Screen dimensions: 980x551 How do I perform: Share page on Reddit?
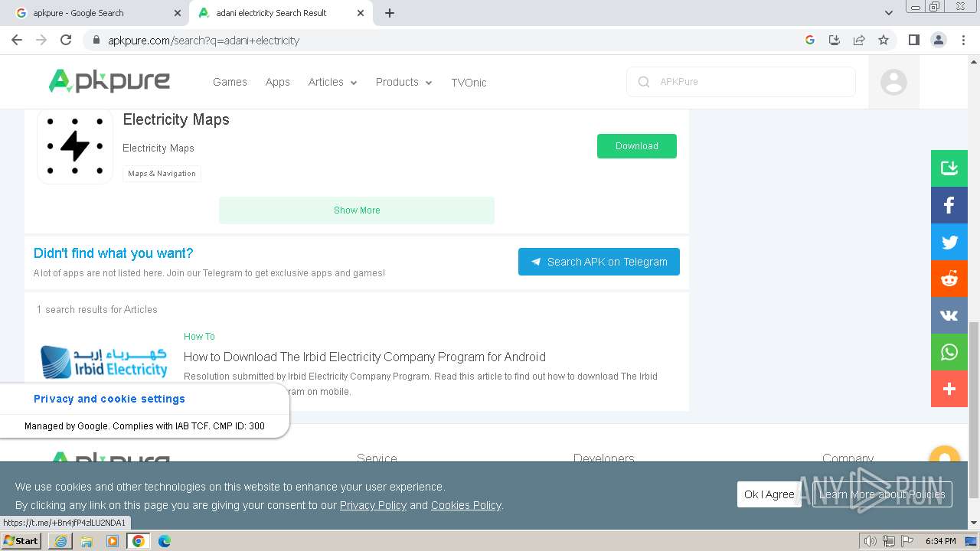949,279
